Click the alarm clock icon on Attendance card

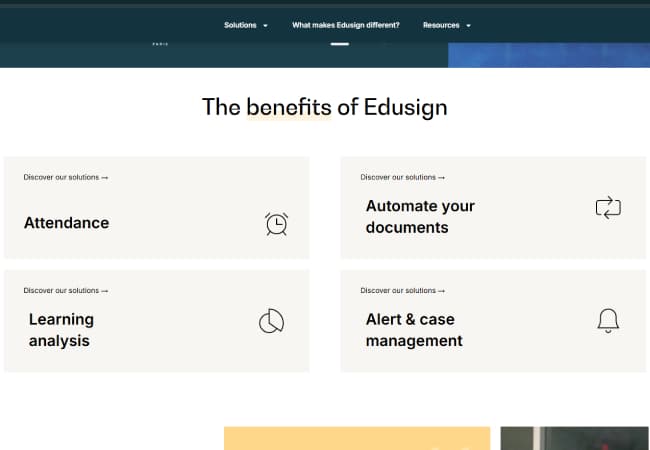pyautogui.click(x=276, y=224)
